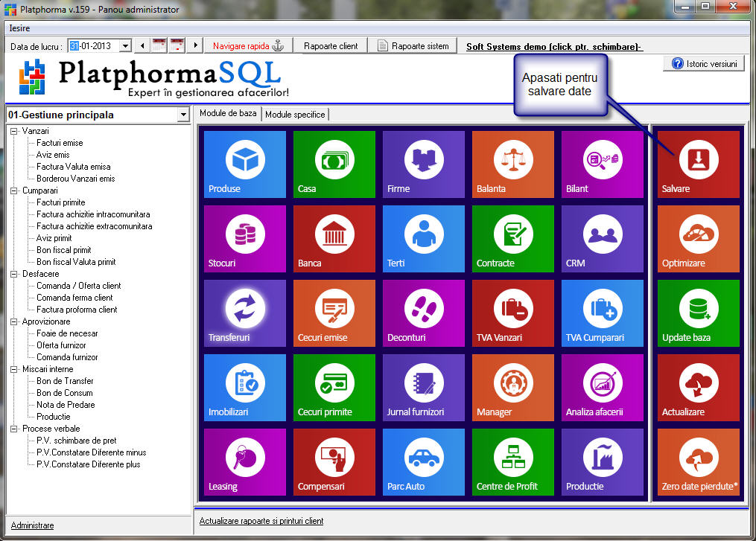
Task: Open the Casa module tile
Action: coord(334,164)
